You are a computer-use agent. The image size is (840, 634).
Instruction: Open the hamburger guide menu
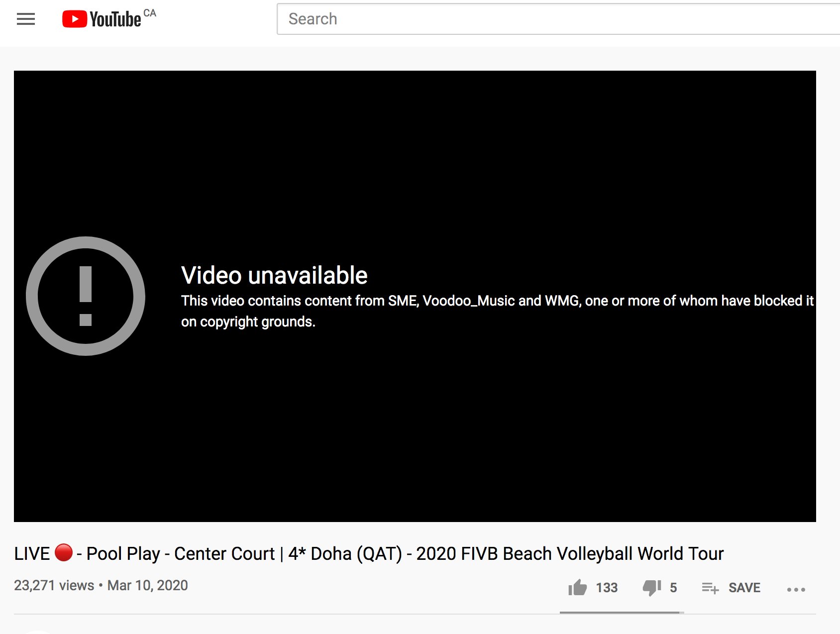point(26,19)
